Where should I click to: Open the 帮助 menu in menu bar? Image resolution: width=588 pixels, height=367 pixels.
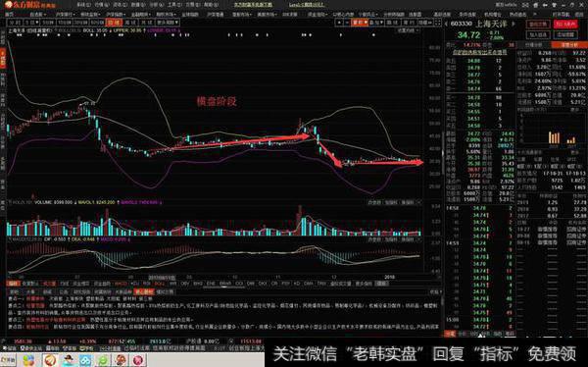(x=210, y=5)
